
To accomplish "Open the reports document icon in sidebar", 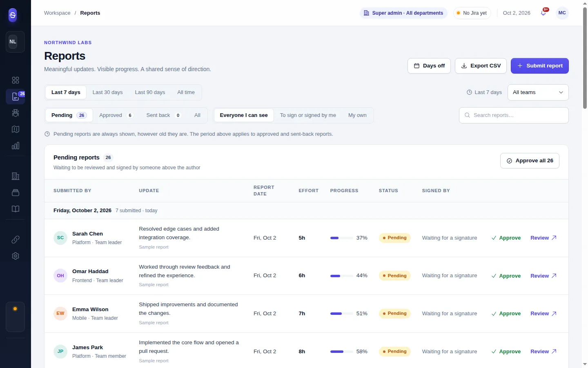I will tap(16, 96).
